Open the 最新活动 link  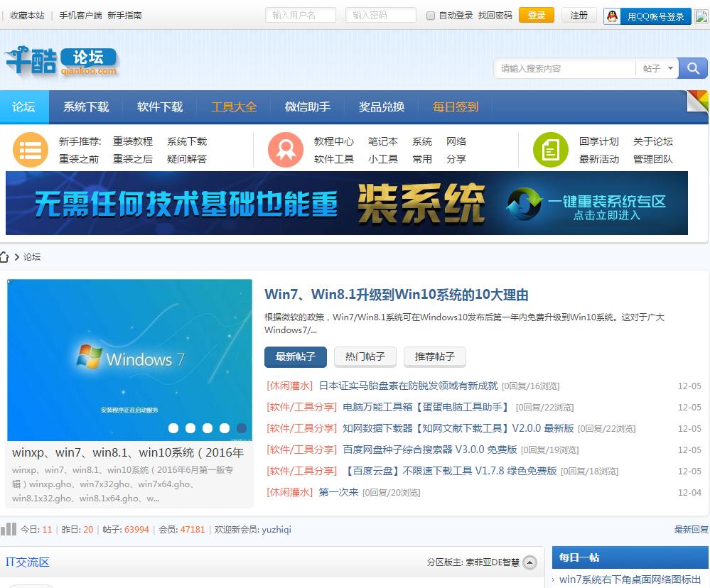click(x=598, y=159)
